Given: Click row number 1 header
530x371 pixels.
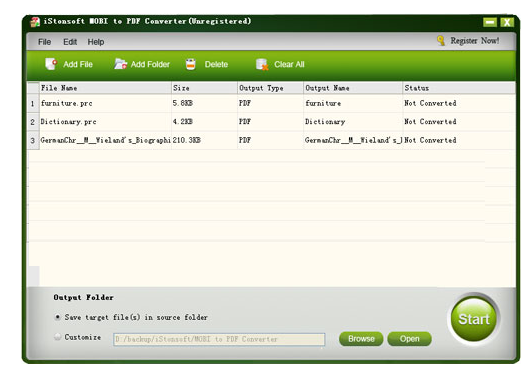Looking at the screenshot, I should 33,103.
